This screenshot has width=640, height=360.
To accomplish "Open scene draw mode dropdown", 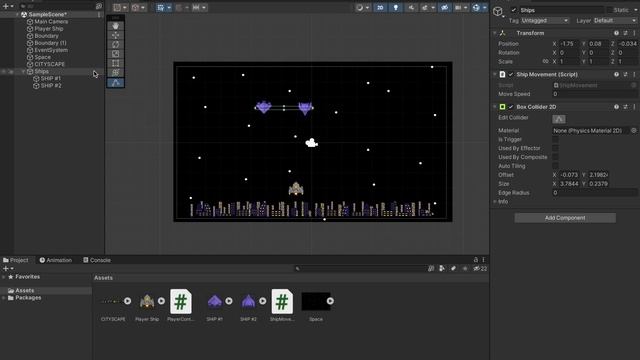I will (362, 7).
